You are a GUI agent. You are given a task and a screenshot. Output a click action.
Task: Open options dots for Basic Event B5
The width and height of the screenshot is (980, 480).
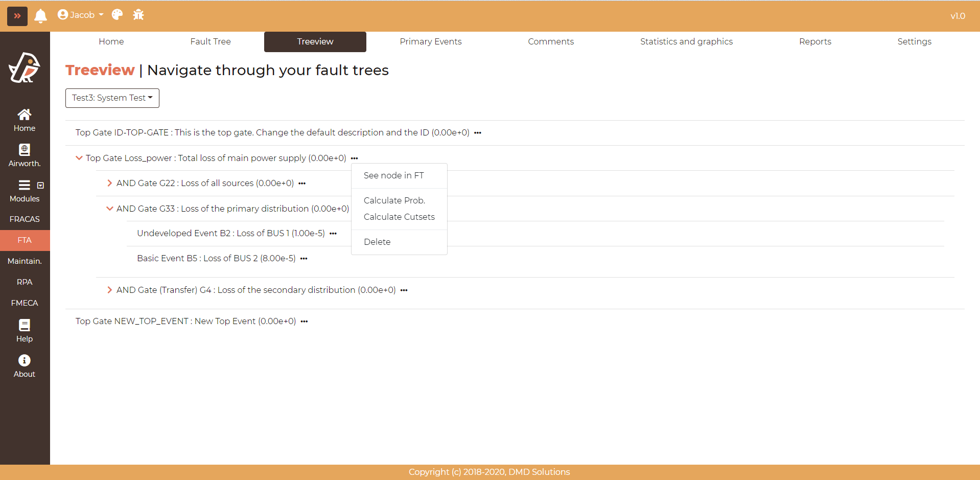[x=304, y=259]
